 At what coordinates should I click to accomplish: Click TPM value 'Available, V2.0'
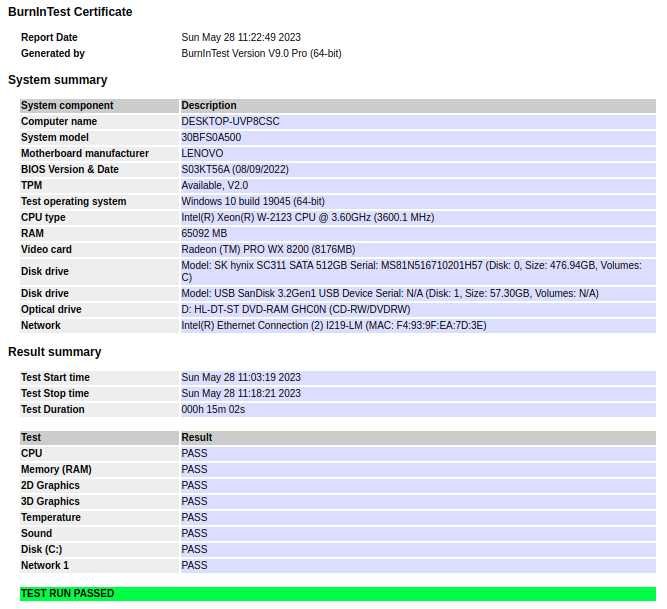coord(214,185)
